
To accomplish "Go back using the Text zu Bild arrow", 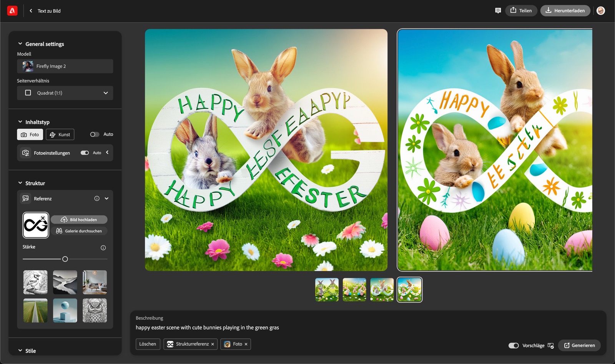I will pos(31,11).
